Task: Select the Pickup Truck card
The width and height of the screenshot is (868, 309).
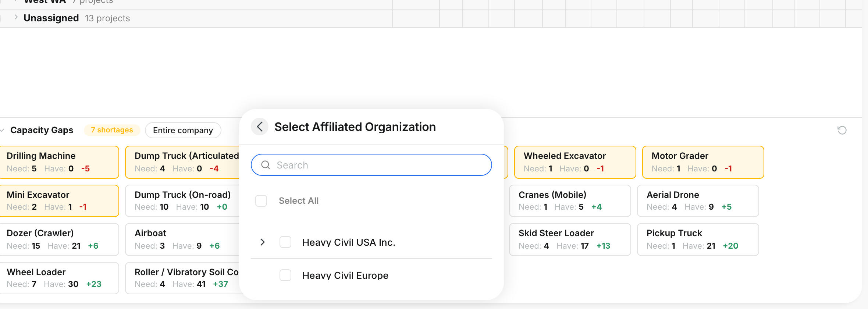Action: pos(698,239)
